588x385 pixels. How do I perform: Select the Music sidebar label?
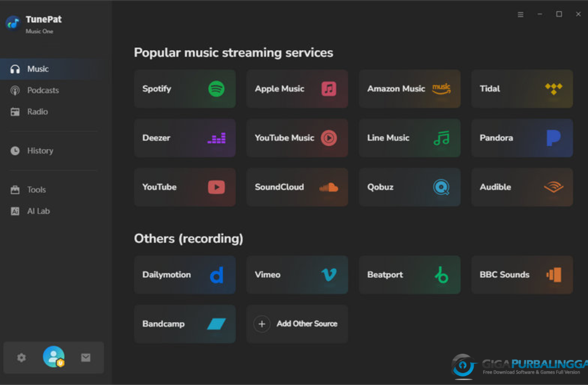38,69
